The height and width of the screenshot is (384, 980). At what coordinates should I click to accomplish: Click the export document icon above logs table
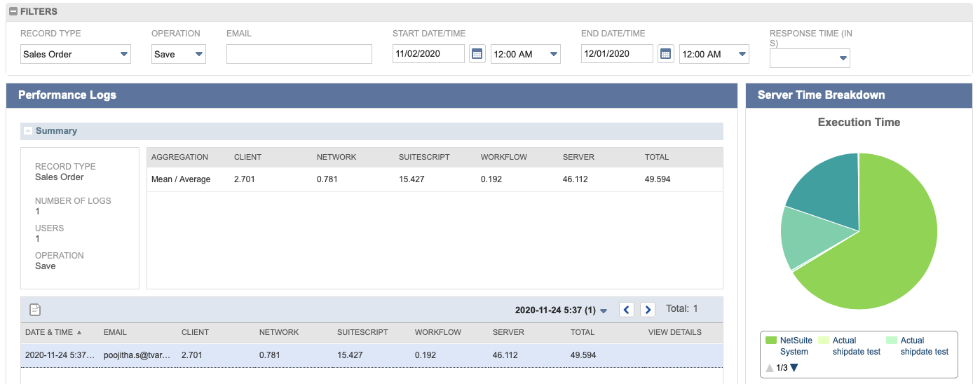click(x=35, y=310)
